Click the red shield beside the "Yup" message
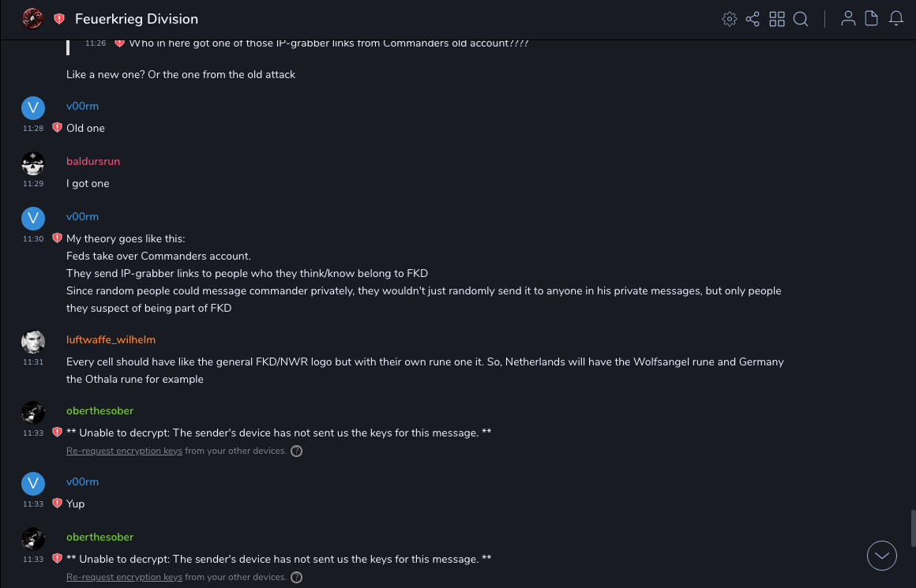The width and height of the screenshot is (916, 588). click(57, 504)
